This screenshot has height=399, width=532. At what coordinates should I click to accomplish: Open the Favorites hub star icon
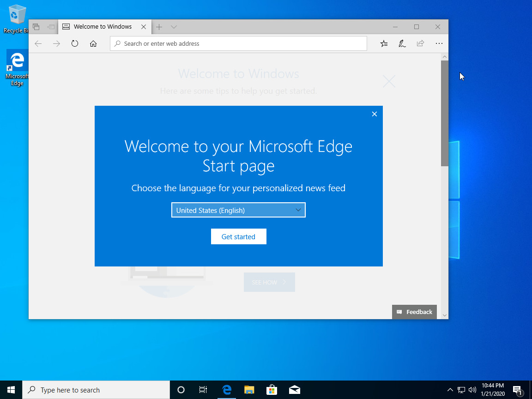(384, 43)
